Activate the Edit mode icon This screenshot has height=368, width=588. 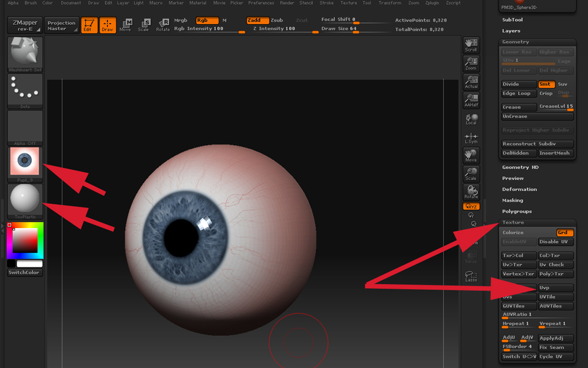pyautogui.click(x=89, y=25)
